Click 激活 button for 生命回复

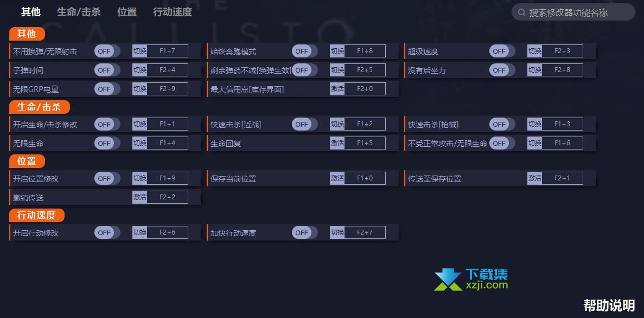(337, 143)
